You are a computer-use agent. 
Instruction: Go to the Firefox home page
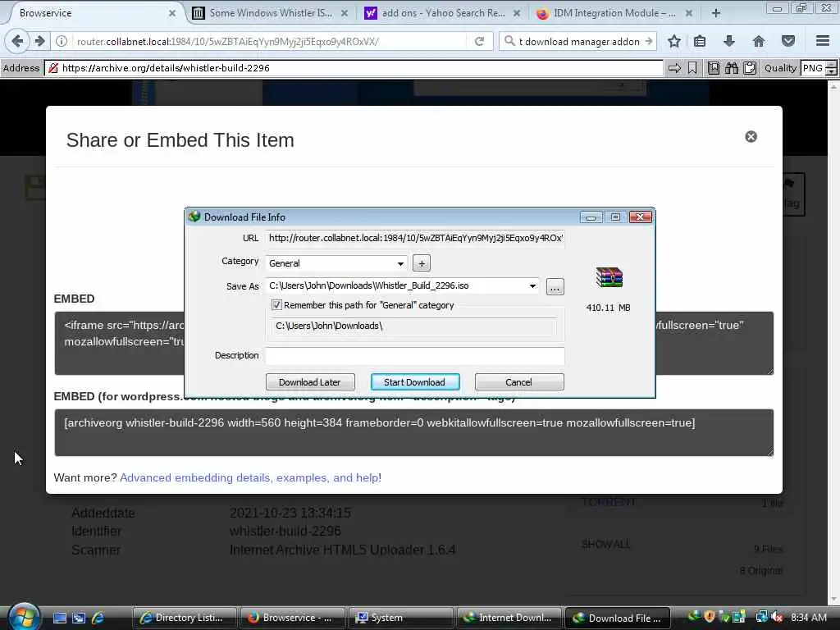click(759, 41)
